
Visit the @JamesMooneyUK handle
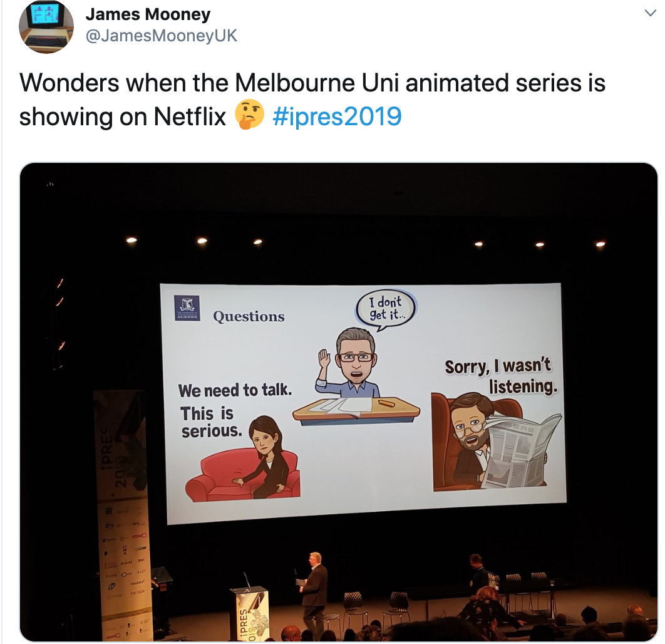[x=162, y=36]
